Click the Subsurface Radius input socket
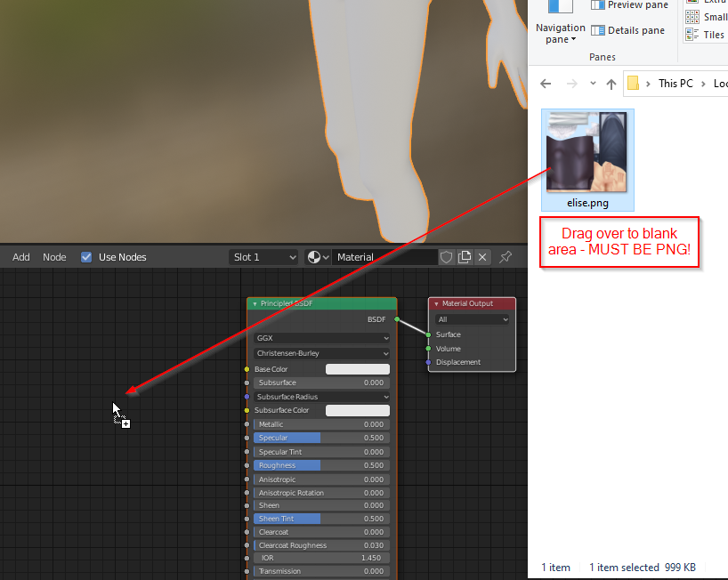 pyautogui.click(x=247, y=397)
